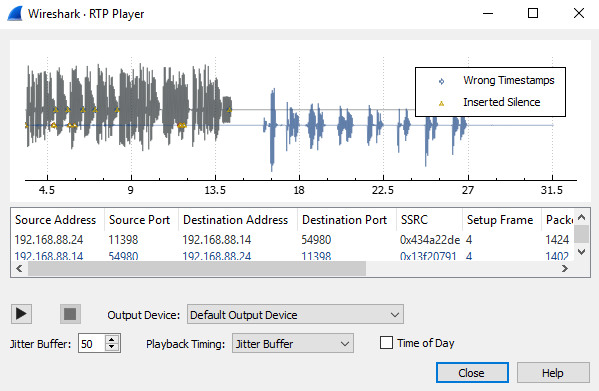The height and width of the screenshot is (391, 599).
Task: Open the Output Device dropdown
Action: coord(295,315)
